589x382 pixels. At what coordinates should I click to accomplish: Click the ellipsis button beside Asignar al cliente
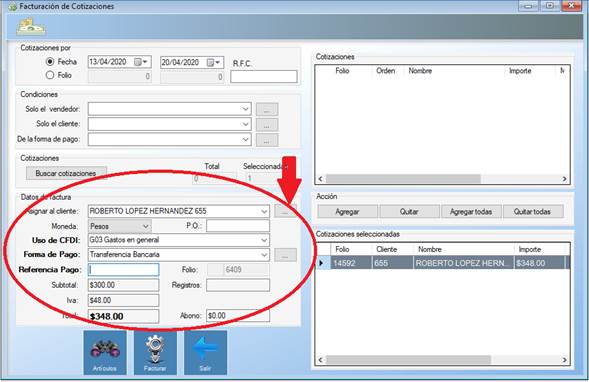285,211
